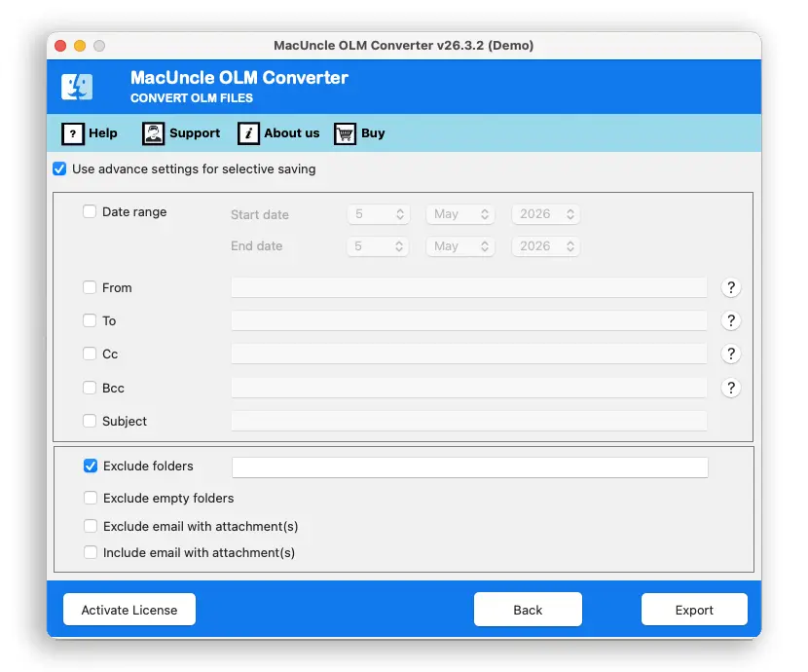Open the Start date year dropdown
This screenshot has height=672, width=808.
click(x=546, y=214)
